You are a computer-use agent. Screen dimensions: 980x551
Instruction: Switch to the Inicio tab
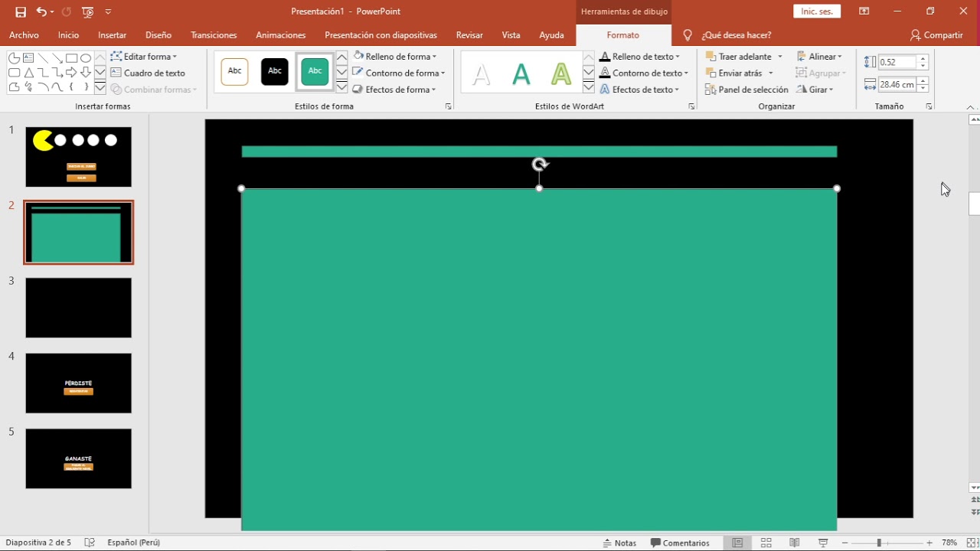click(68, 35)
